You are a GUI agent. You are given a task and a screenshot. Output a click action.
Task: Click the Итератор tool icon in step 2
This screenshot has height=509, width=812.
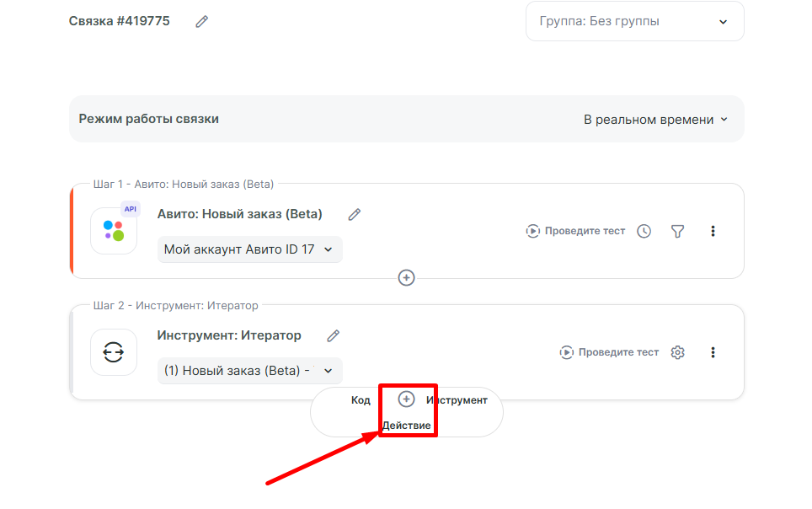[114, 352]
